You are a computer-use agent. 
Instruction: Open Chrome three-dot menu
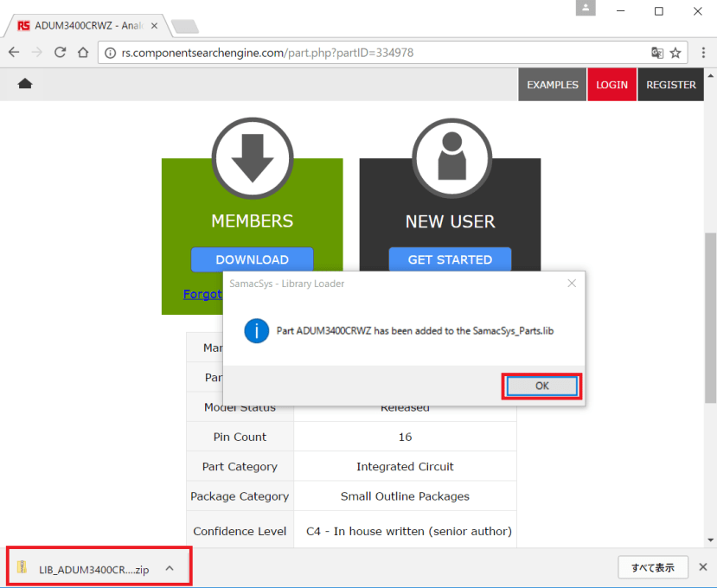click(703, 53)
